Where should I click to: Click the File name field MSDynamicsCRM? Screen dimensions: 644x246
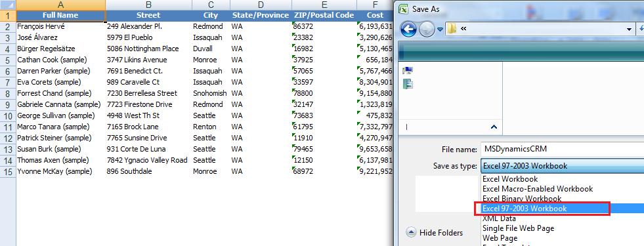coord(562,149)
